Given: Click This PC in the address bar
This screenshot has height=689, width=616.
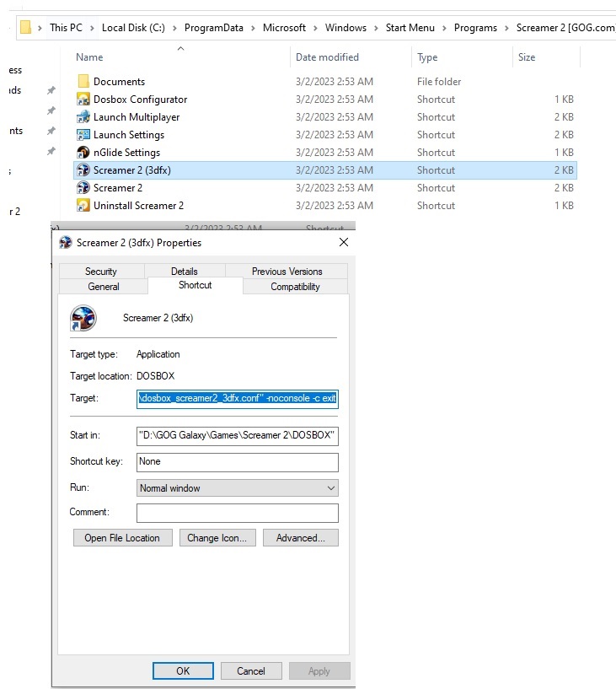Looking at the screenshot, I should 66,28.
